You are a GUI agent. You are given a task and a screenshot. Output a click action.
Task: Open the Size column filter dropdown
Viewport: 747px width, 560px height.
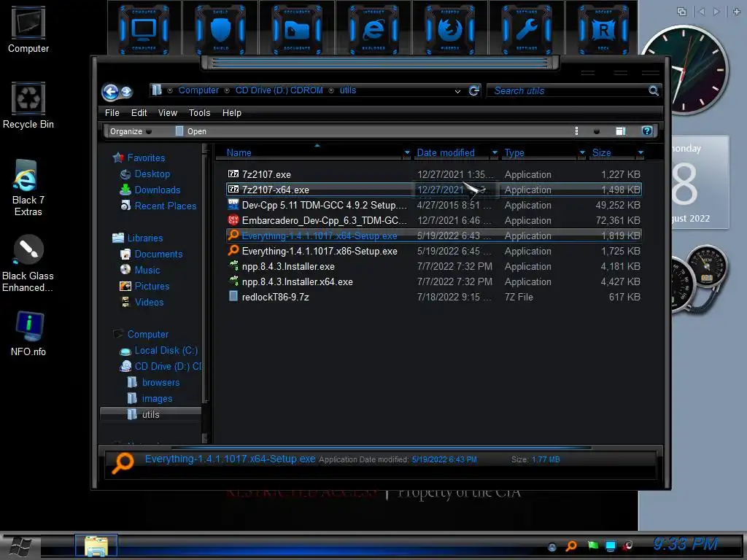pos(640,153)
